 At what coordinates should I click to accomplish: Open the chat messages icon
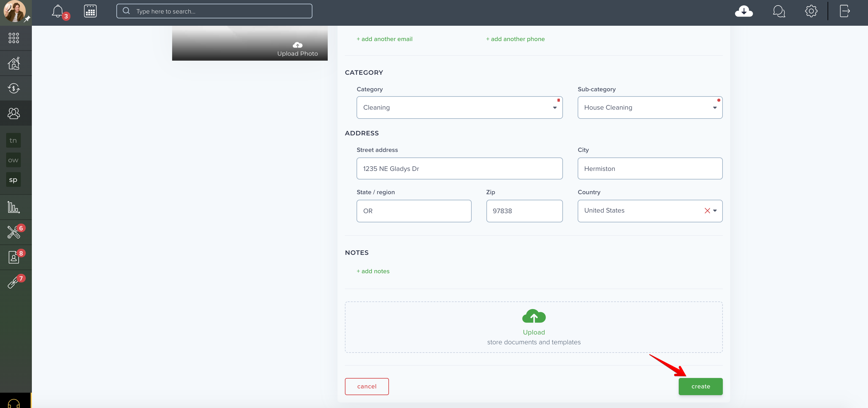[779, 11]
